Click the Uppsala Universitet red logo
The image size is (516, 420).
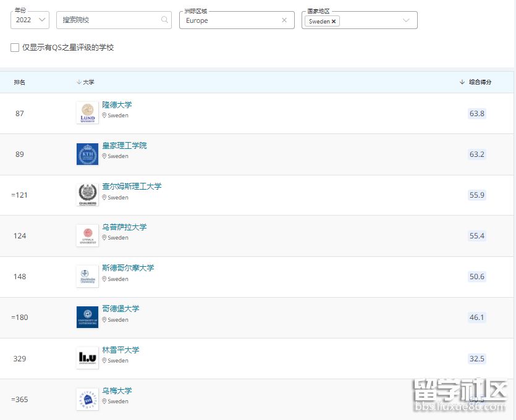click(x=87, y=235)
